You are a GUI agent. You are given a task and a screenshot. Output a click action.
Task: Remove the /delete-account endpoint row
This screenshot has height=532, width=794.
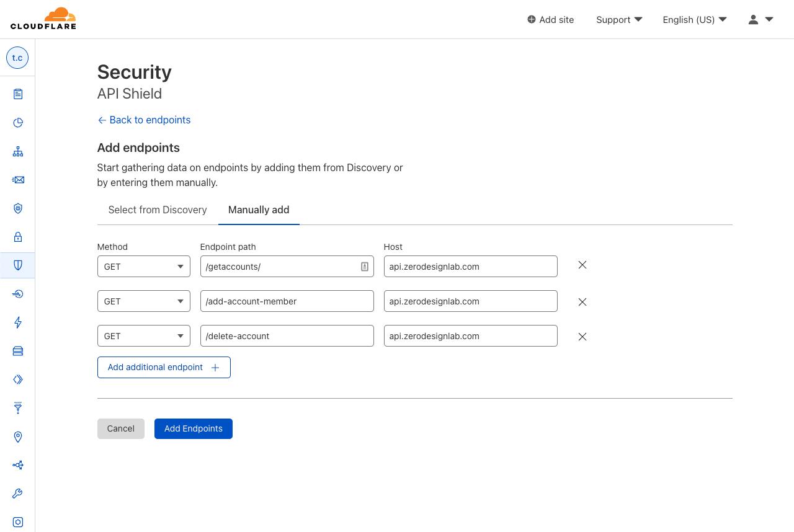[x=582, y=337]
